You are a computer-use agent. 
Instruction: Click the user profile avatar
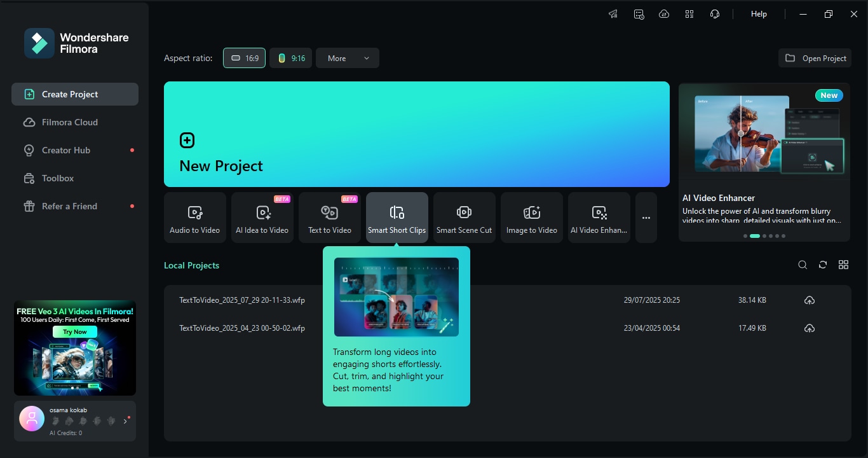click(32, 419)
